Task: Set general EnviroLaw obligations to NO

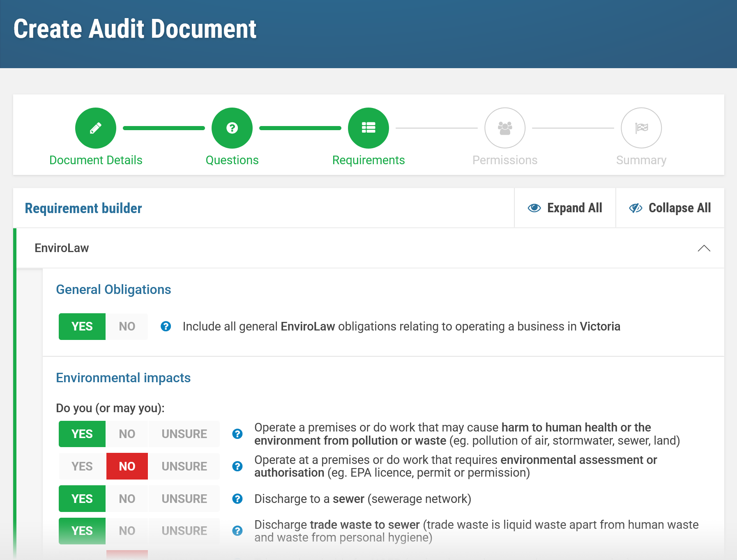Action: tap(127, 326)
